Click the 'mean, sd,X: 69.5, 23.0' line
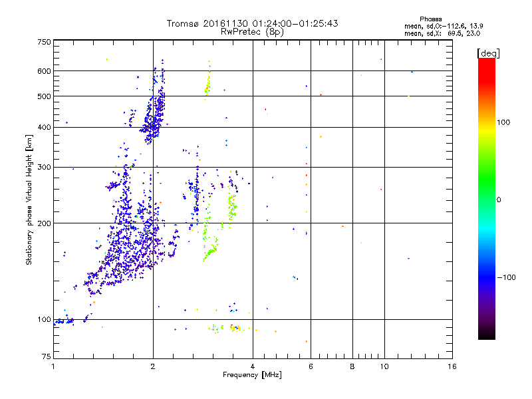Viewport: 532px width, 399px height. tap(442, 33)
